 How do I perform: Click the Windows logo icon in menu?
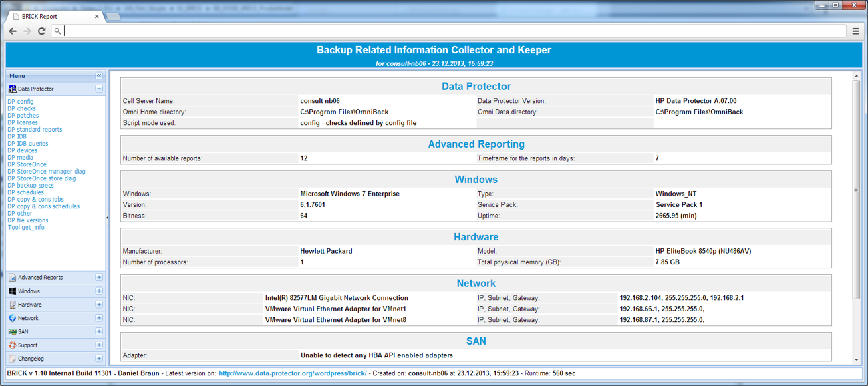point(12,291)
